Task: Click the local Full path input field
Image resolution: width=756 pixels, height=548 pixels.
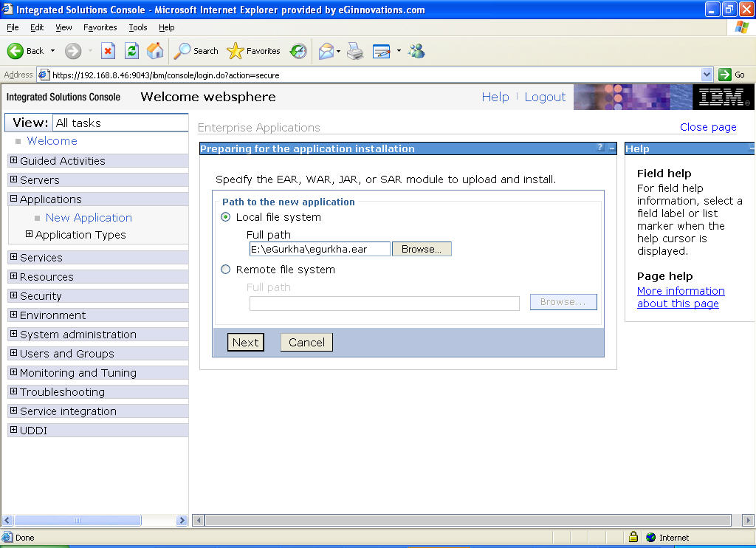Action: click(320, 249)
